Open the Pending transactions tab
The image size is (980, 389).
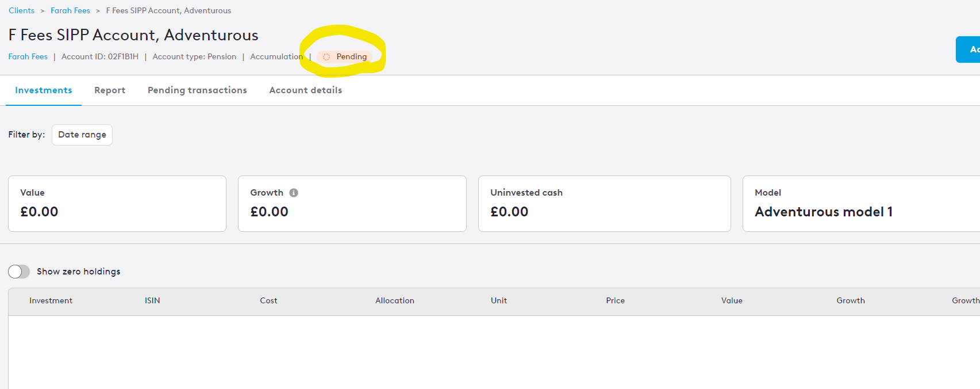coord(197,90)
